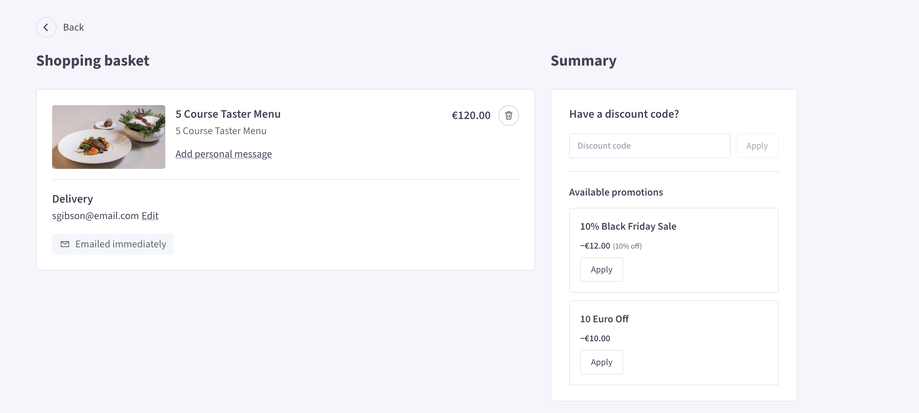
Task: Click Apply next to discount code field
Action: point(757,146)
